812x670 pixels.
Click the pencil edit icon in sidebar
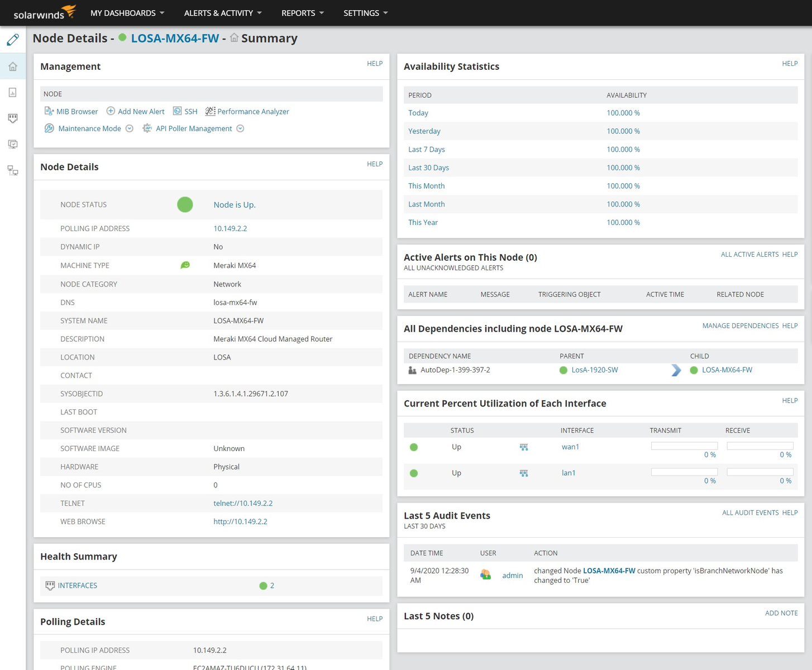pos(12,40)
